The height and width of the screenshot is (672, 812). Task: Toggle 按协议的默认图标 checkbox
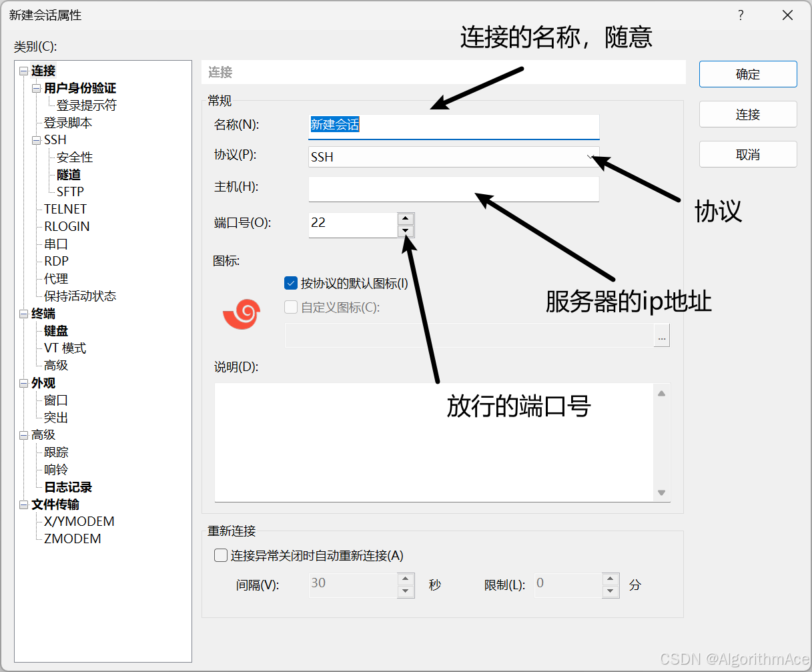(291, 283)
